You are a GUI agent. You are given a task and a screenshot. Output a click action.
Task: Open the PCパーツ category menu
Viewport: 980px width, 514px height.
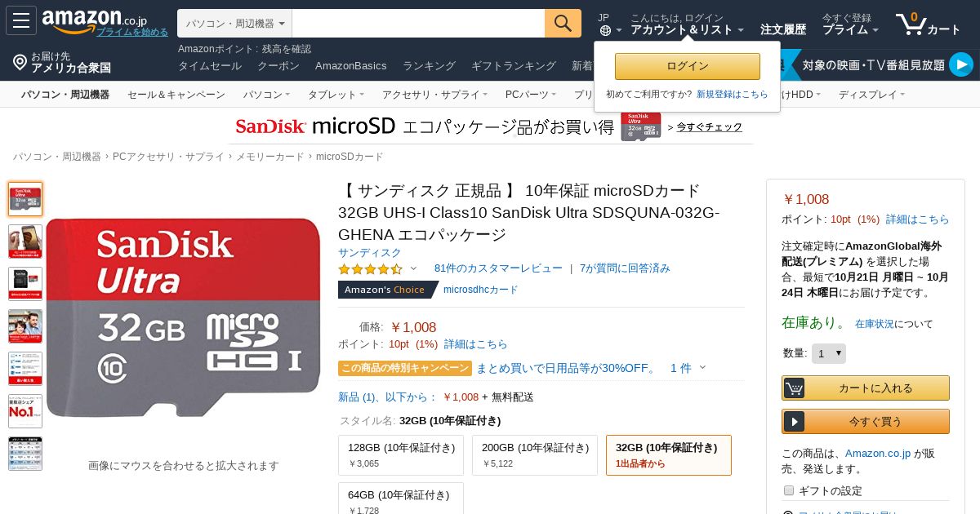[531, 95]
